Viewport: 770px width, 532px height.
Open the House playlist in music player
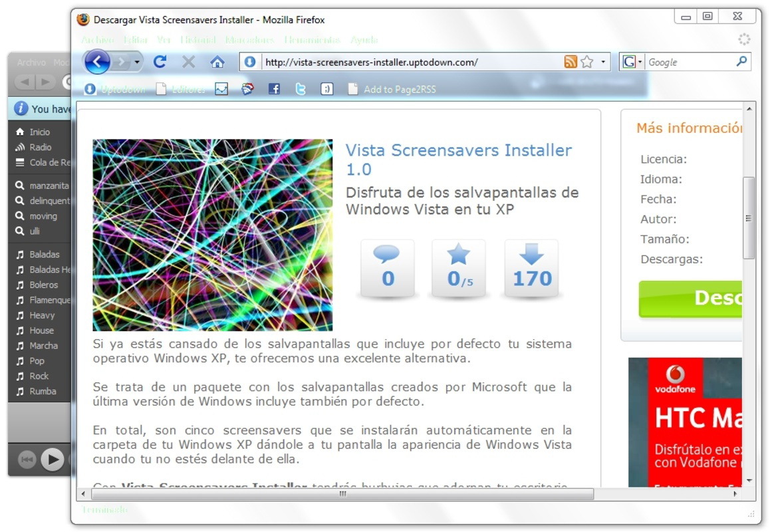[35, 330]
